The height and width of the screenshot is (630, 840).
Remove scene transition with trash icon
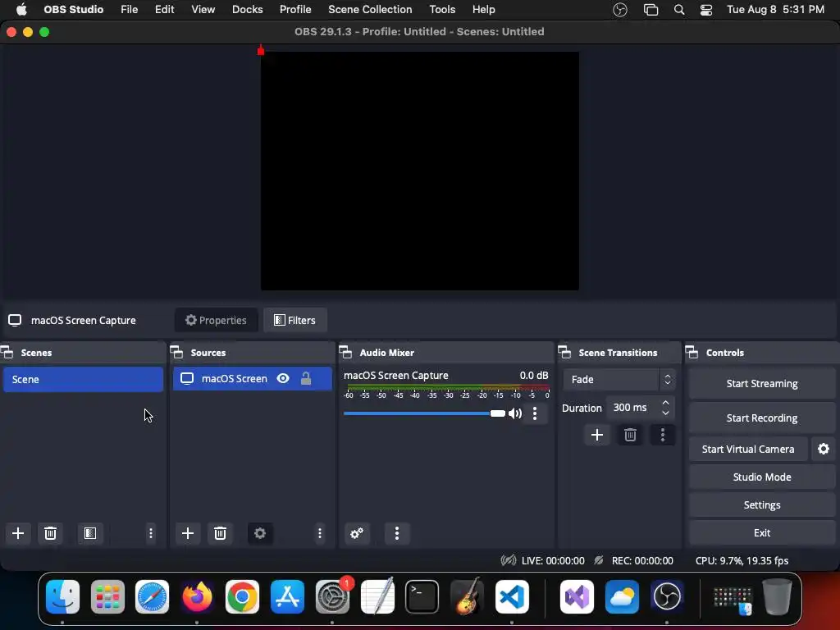[x=630, y=435]
